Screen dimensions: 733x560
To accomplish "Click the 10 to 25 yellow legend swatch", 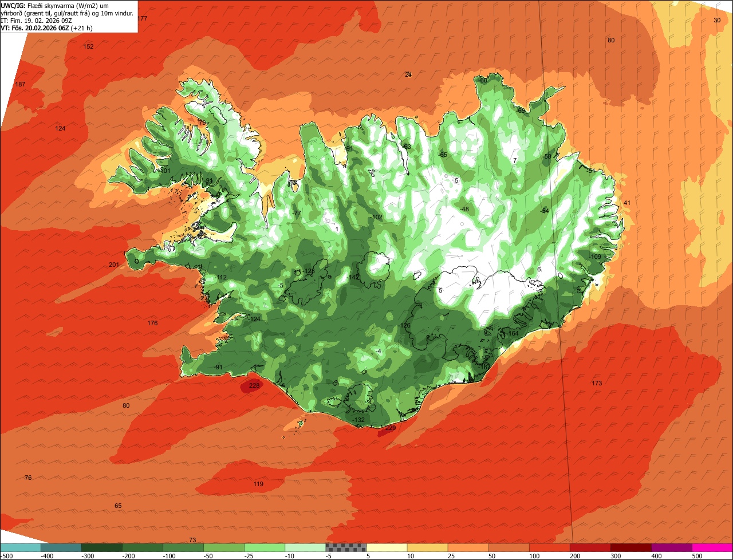I will [x=427, y=547].
